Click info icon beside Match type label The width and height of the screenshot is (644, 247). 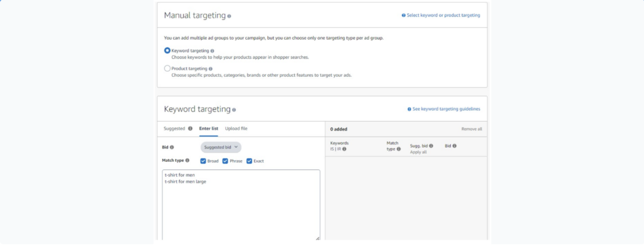tap(187, 161)
